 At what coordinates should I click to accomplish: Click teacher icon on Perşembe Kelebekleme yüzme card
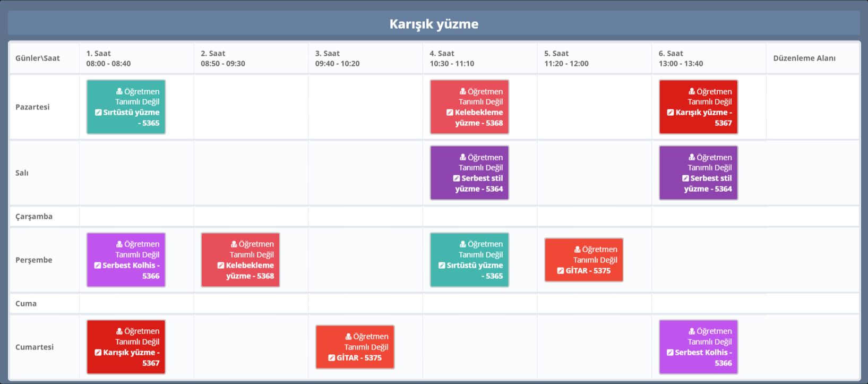coord(234,244)
